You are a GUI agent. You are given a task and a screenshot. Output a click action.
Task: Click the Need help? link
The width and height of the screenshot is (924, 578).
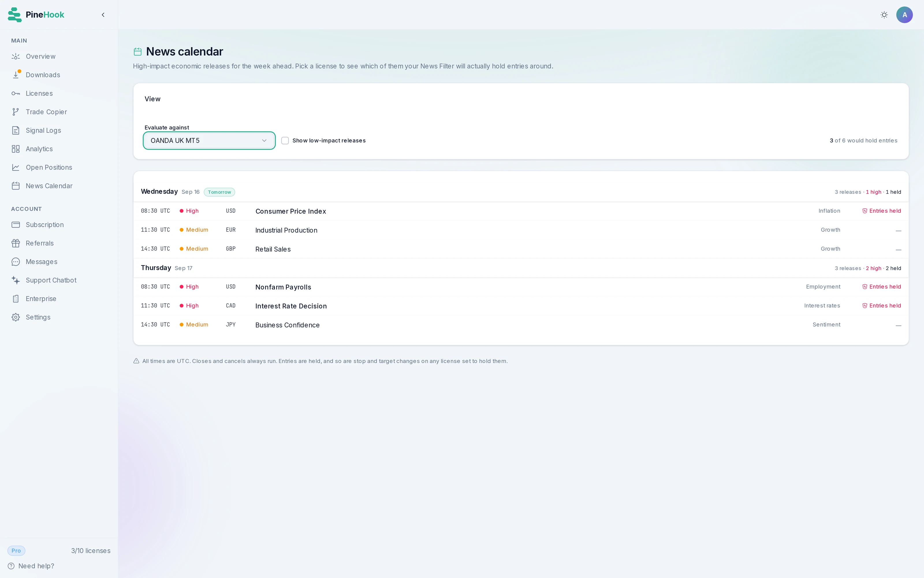[x=36, y=566]
